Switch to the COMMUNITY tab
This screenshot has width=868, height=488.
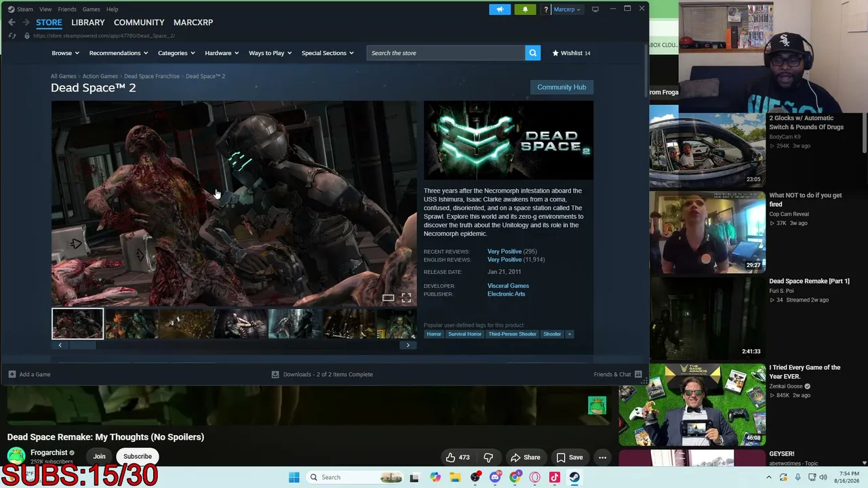[x=139, y=22]
